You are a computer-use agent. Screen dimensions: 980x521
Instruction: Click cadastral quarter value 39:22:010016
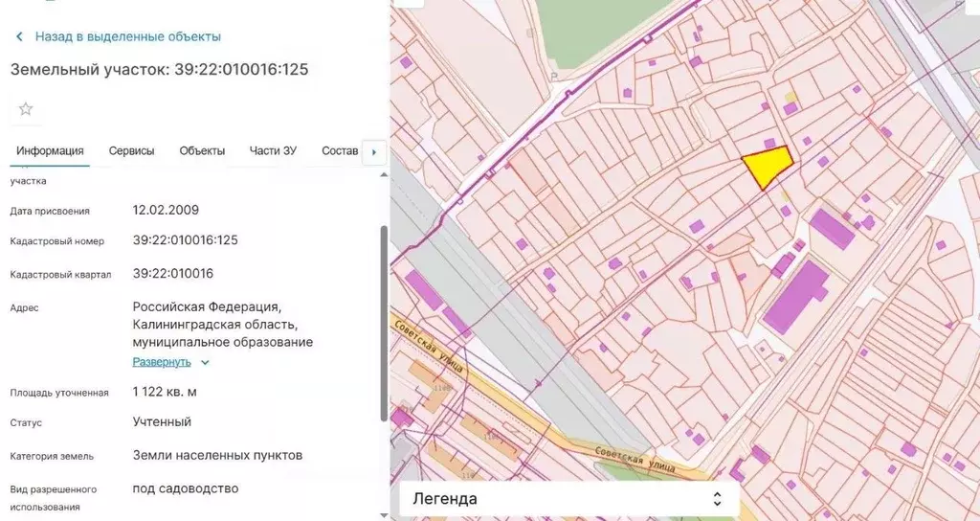coord(172,274)
